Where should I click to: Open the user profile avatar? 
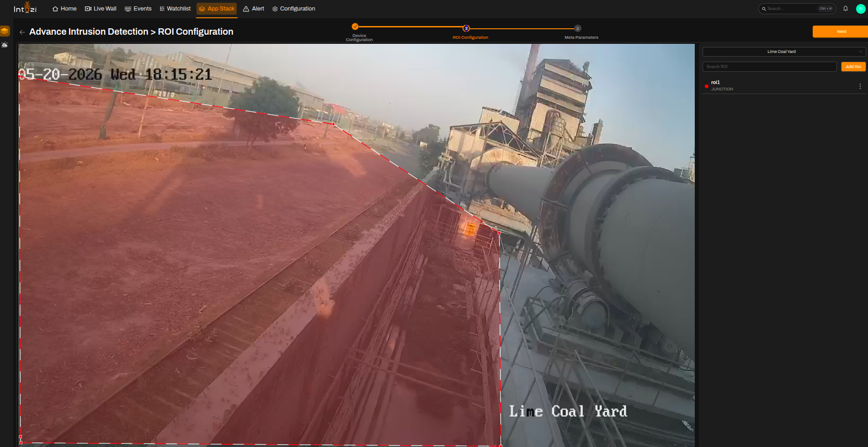point(860,9)
